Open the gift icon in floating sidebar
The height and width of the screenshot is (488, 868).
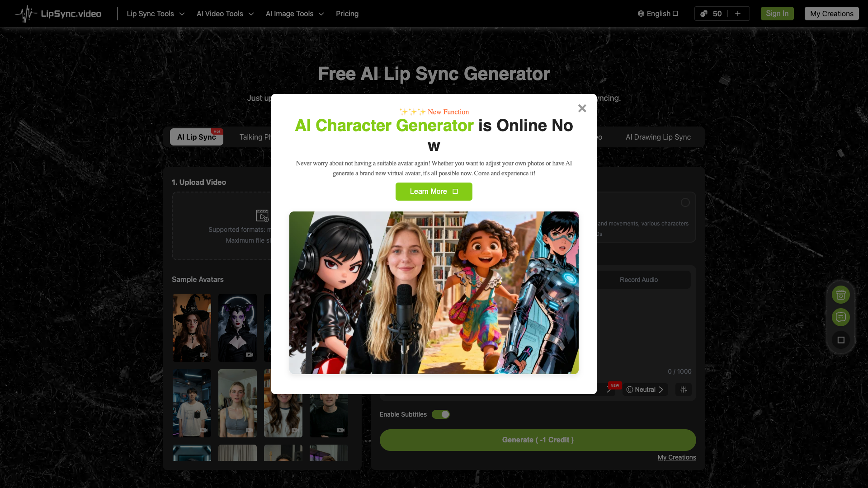pos(840,295)
